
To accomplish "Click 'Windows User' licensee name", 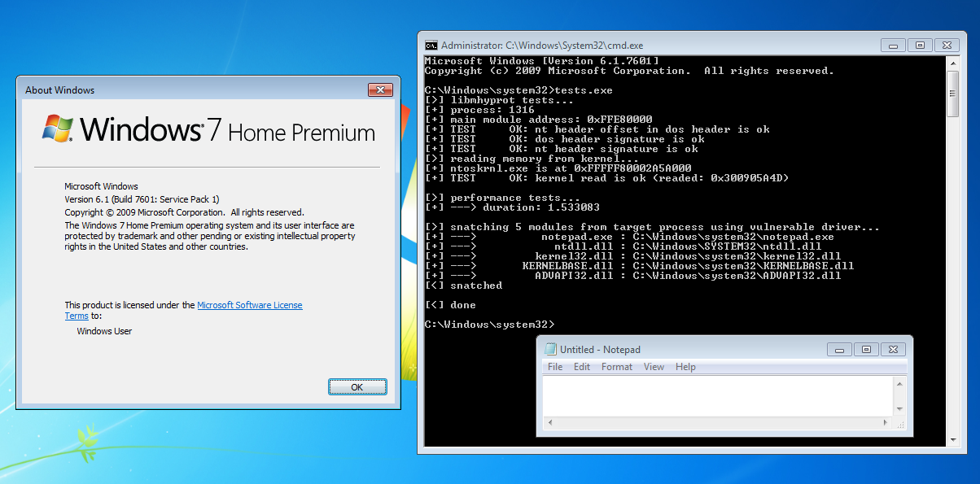I will click(x=104, y=331).
